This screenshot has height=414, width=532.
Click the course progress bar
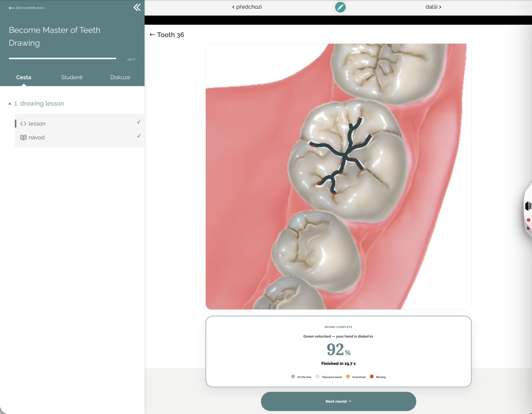pos(63,58)
